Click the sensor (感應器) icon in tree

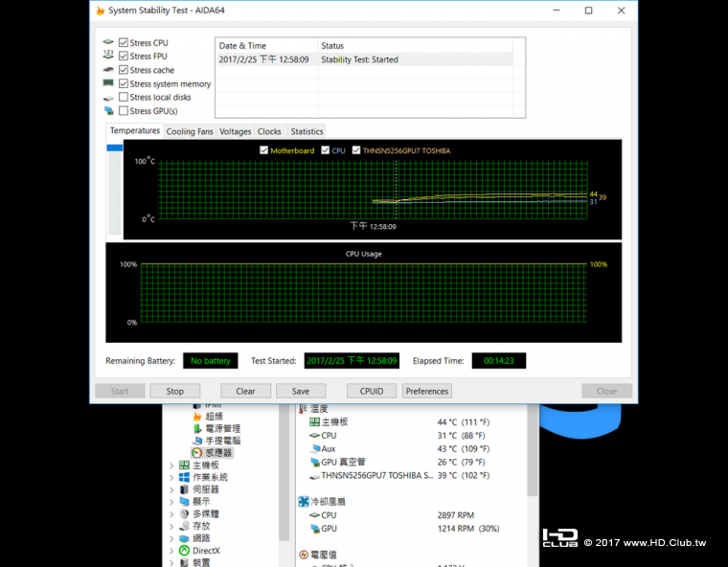(x=197, y=452)
